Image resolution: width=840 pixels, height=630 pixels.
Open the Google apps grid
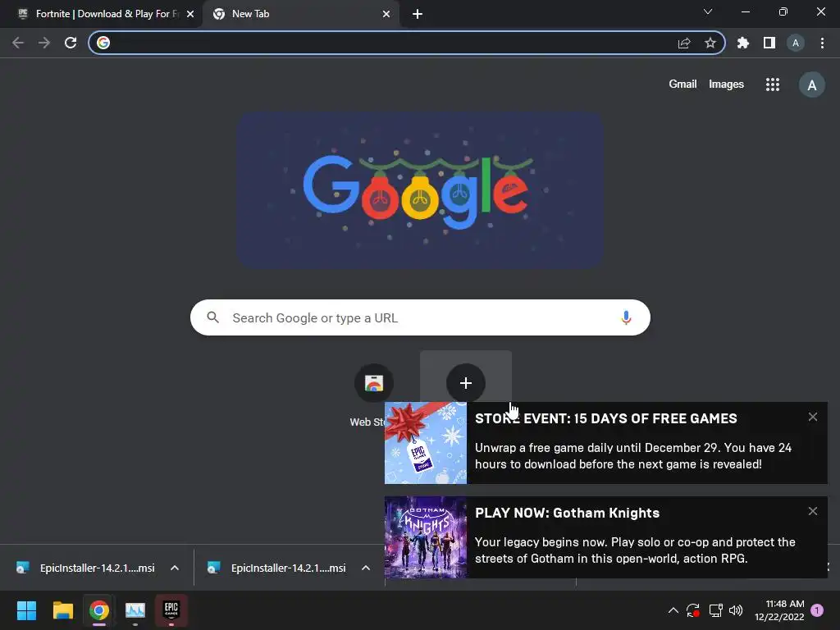point(773,84)
